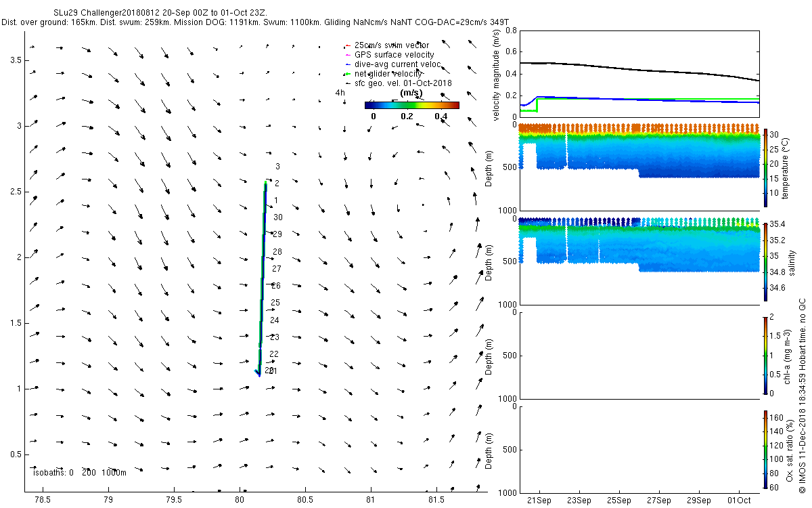Click the time axis date label "27Sep"
Screen dimensions: 812x508
click(x=659, y=501)
